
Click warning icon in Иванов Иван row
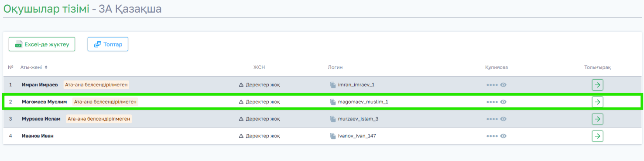tap(241, 136)
